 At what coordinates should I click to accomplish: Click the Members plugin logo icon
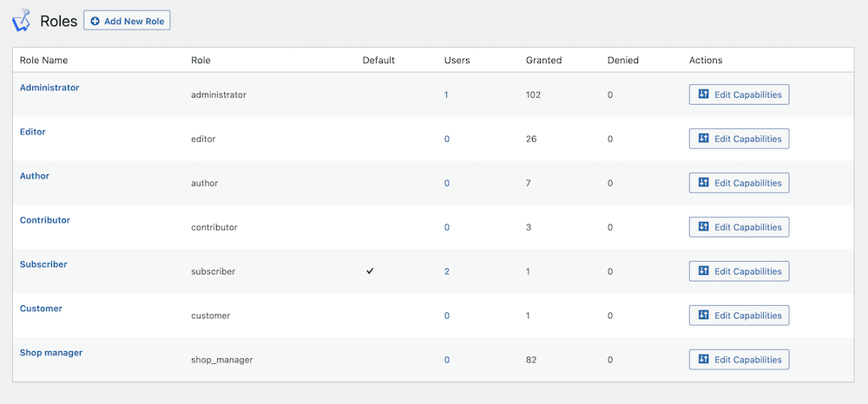[x=21, y=20]
